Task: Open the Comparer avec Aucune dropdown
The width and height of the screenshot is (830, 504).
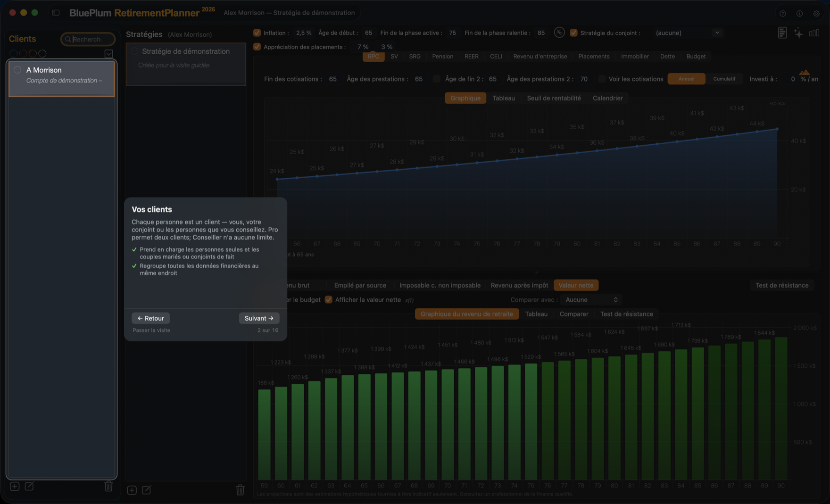Action: 591,300
